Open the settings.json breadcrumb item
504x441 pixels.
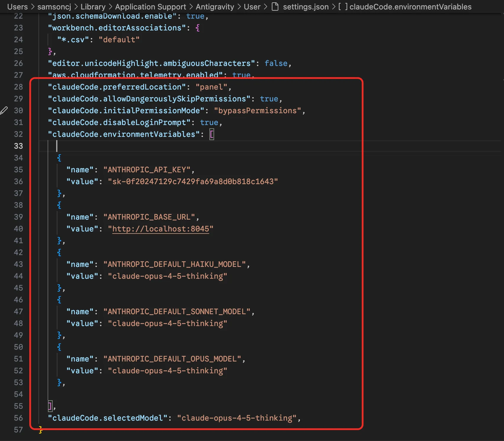pyautogui.click(x=306, y=7)
